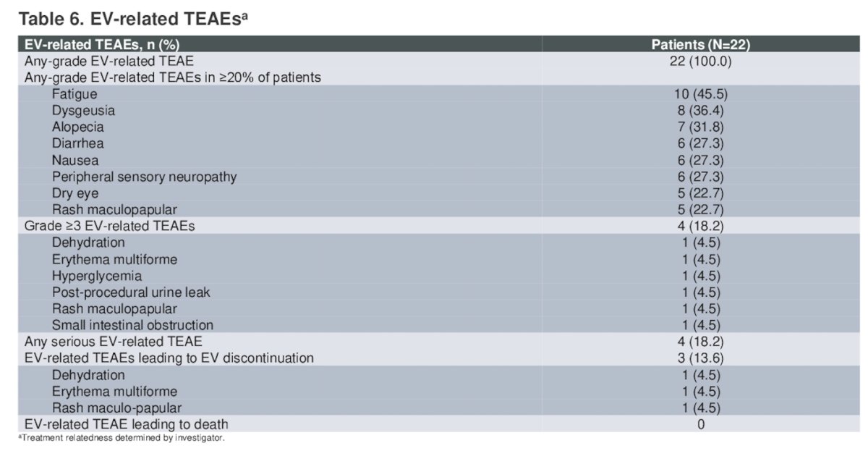Select EV-related TEAE leading to death row
The width and height of the screenshot is (868, 451).
[x=443, y=424]
